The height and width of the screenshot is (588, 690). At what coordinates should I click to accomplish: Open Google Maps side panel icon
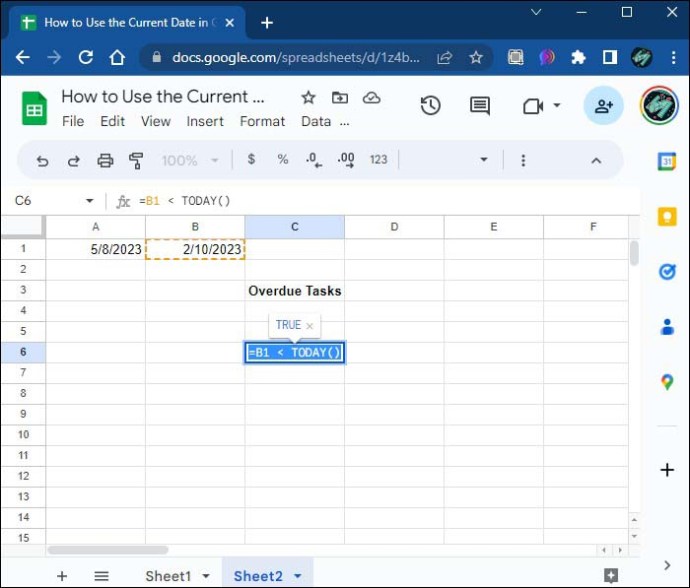pyautogui.click(x=667, y=382)
